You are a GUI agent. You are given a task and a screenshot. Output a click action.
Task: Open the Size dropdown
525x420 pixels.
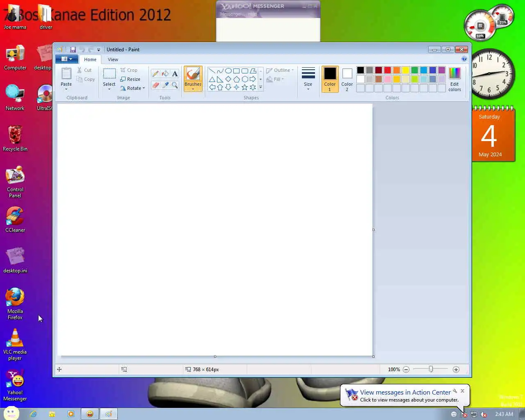pos(308,79)
